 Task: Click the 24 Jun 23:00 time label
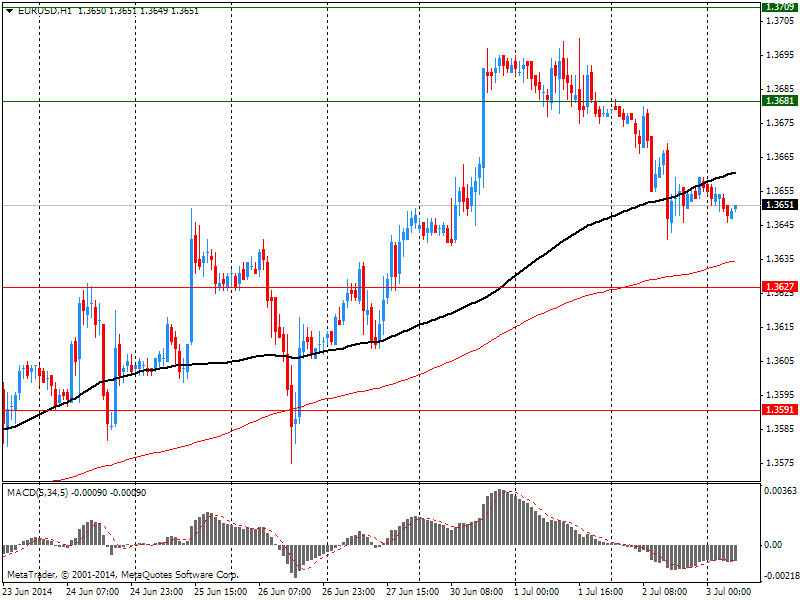pos(157,592)
